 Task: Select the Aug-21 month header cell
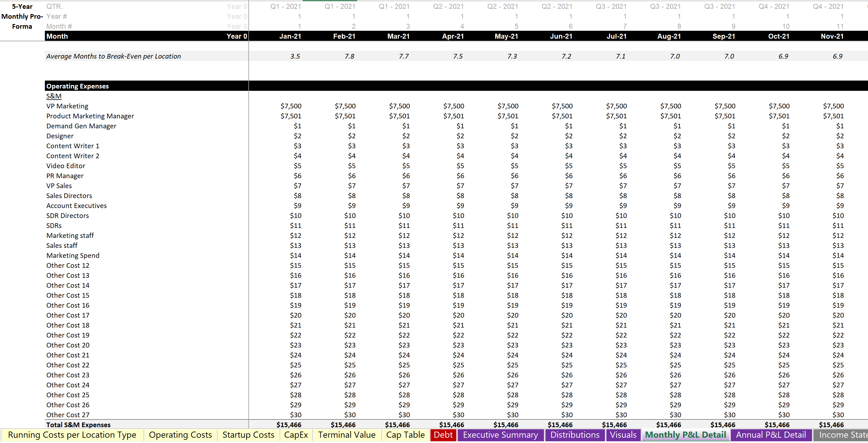669,36
